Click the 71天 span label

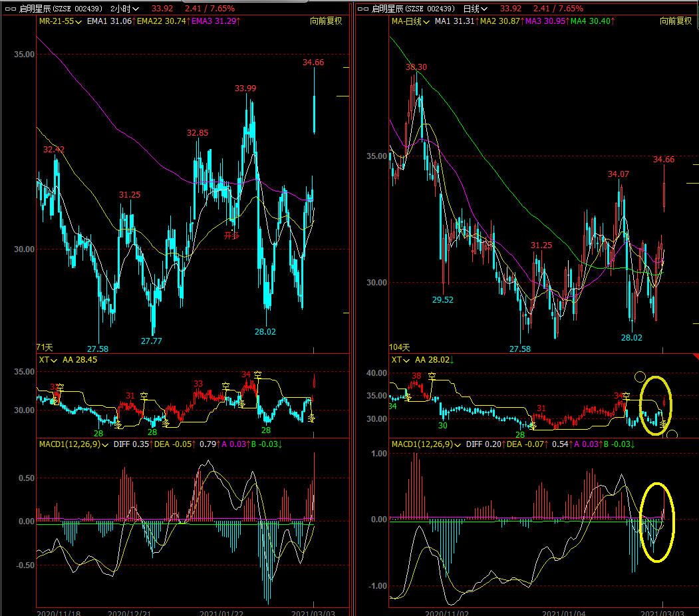(x=45, y=347)
